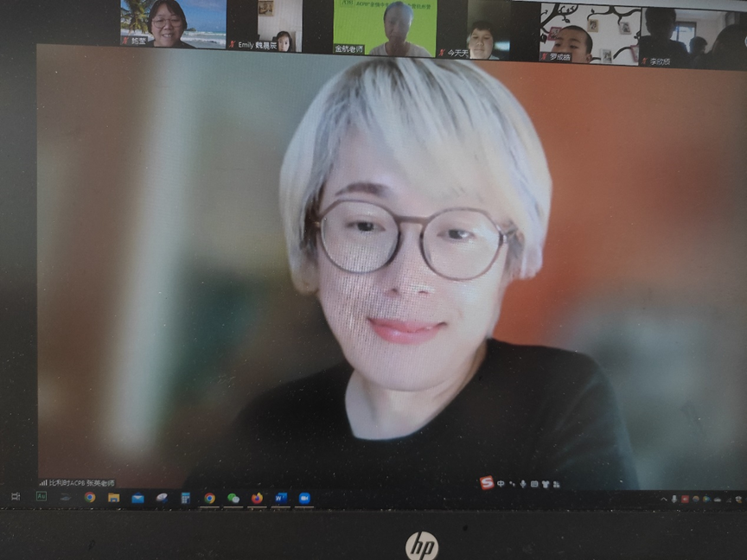This screenshot has height=560, width=747.
Task: Switch to the Word document
Action: [281, 499]
